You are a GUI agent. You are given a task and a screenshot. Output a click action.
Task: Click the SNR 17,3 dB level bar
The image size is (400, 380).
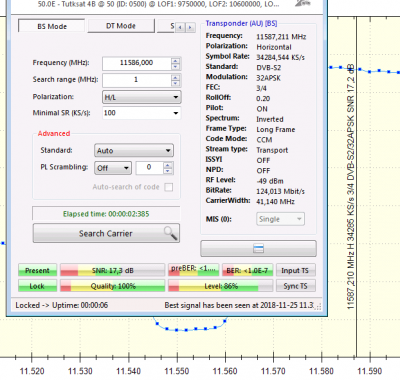[x=113, y=270]
